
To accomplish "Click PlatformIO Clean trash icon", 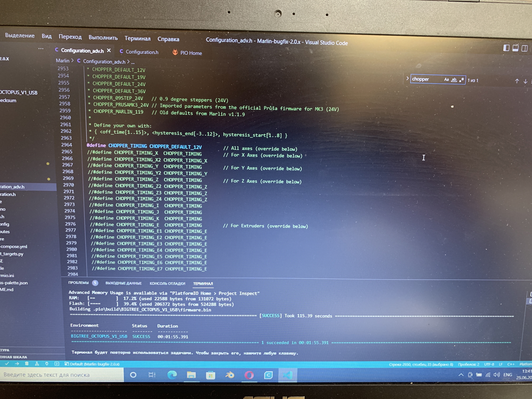I will click(x=27, y=363).
